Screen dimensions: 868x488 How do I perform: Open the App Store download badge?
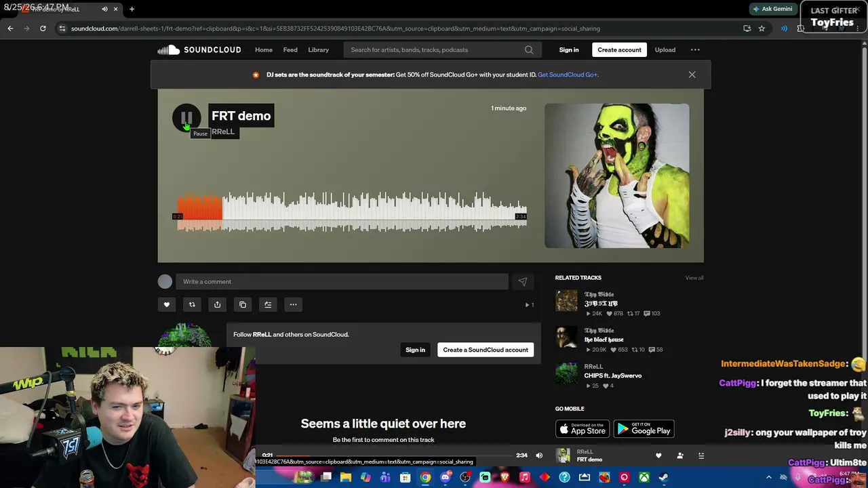[x=582, y=429]
